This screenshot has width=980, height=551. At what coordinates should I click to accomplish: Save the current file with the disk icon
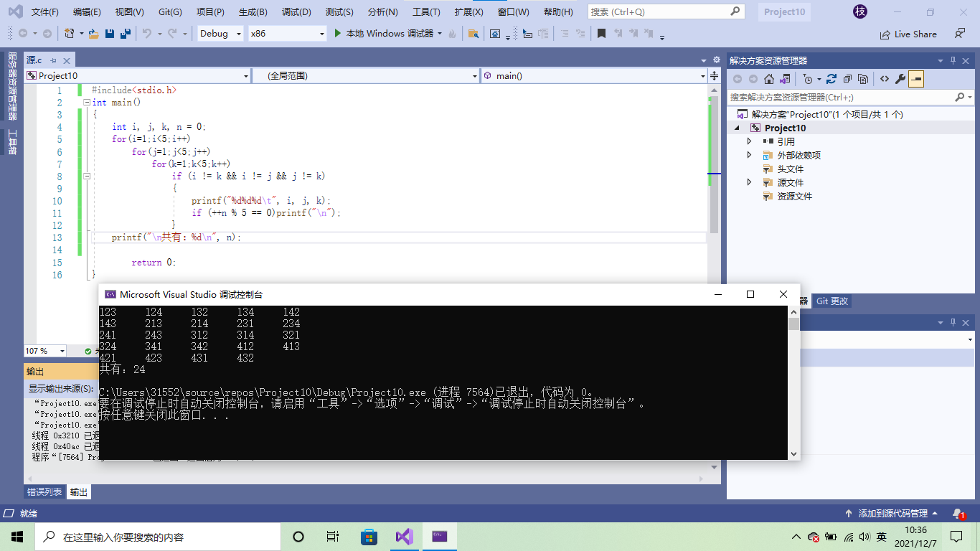110,34
